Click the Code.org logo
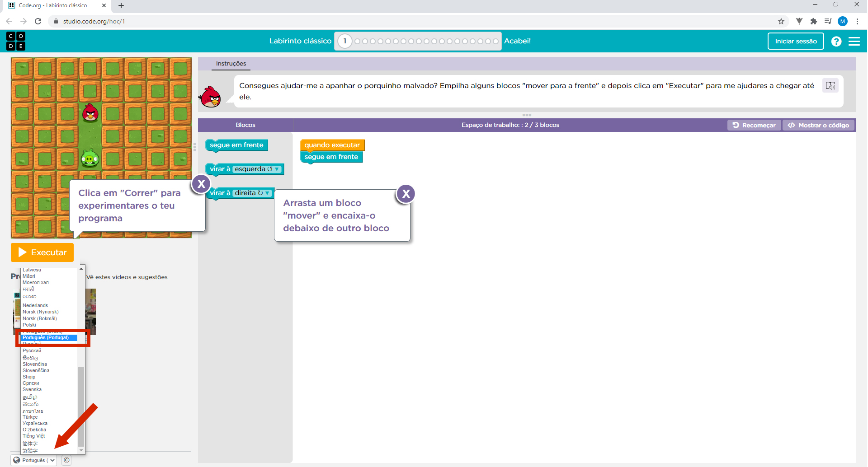868x467 pixels. point(16,41)
